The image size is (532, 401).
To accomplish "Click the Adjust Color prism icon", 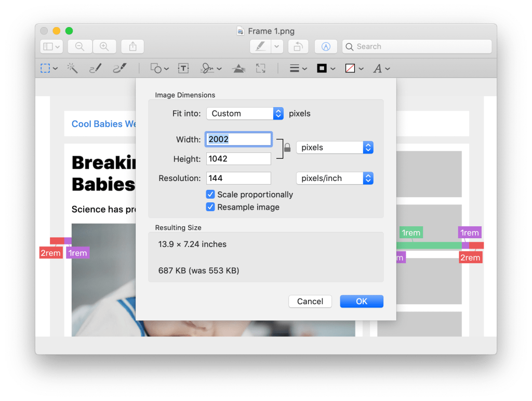I will [x=238, y=68].
